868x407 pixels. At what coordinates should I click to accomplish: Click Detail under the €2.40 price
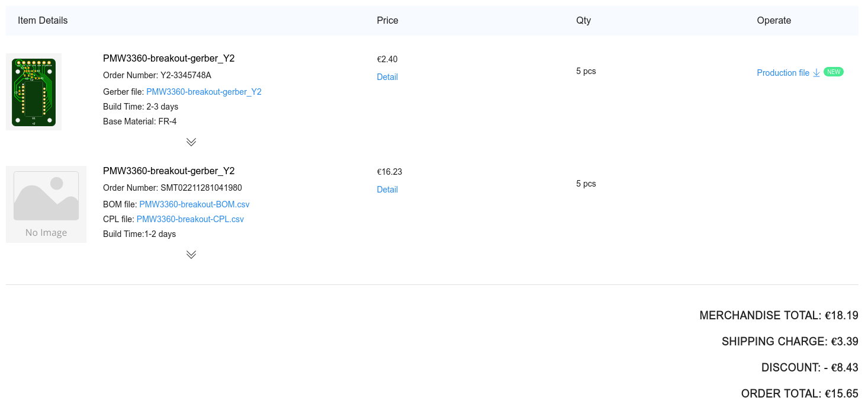(387, 77)
